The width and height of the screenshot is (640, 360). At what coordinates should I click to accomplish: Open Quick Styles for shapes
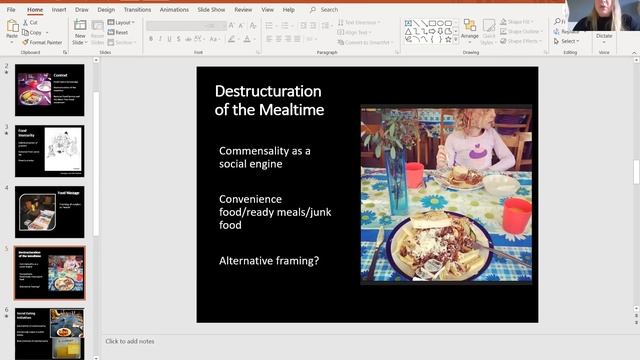click(x=488, y=31)
